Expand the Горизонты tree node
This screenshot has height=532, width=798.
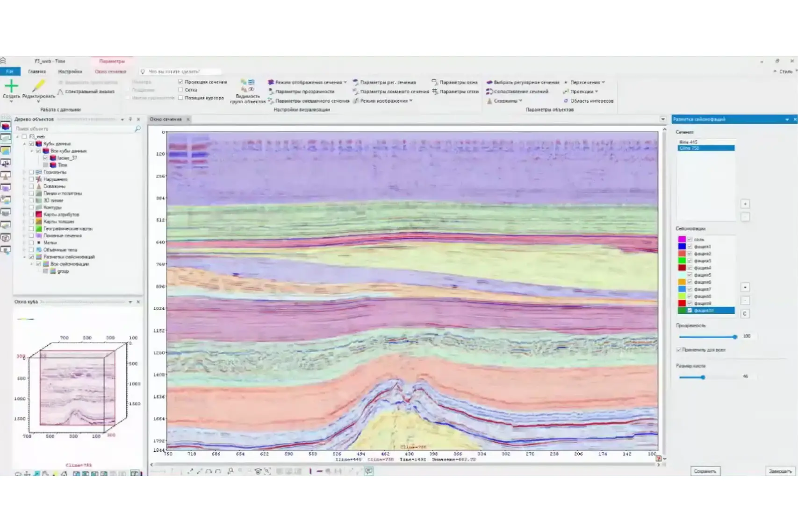click(24, 172)
